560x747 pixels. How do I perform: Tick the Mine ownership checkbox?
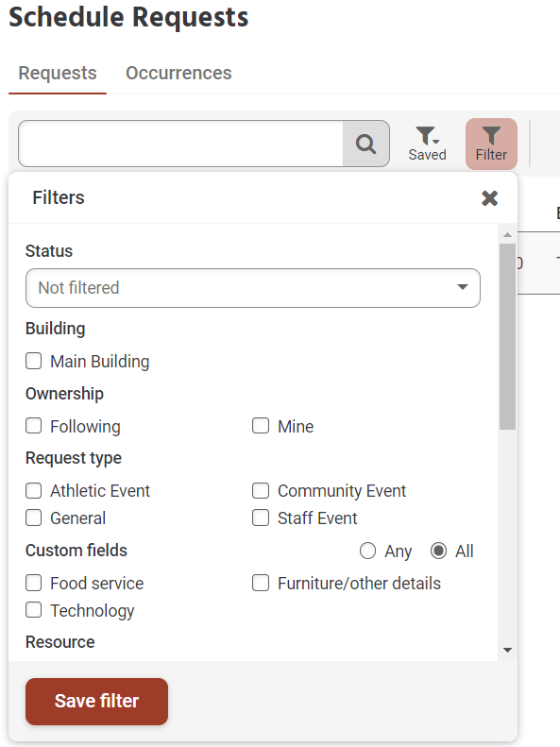(x=261, y=426)
